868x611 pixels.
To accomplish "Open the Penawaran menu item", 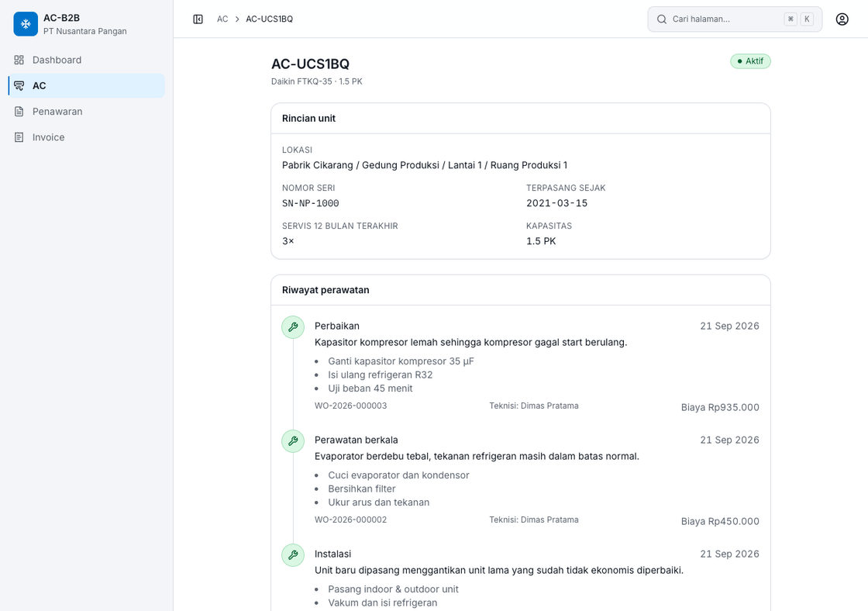I will [x=86, y=112].
